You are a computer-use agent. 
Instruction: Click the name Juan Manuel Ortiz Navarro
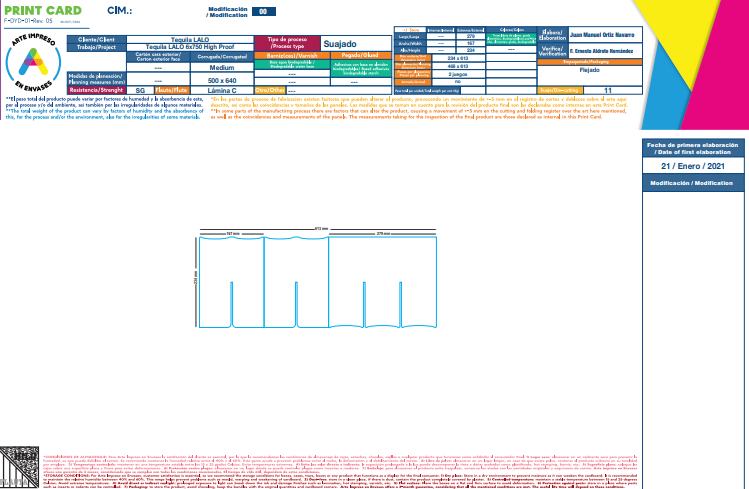(602, 35)
